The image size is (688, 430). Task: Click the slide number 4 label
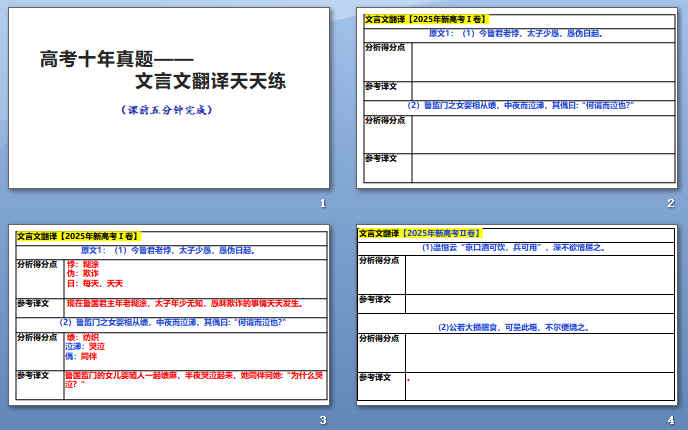[x=671, y=421]
